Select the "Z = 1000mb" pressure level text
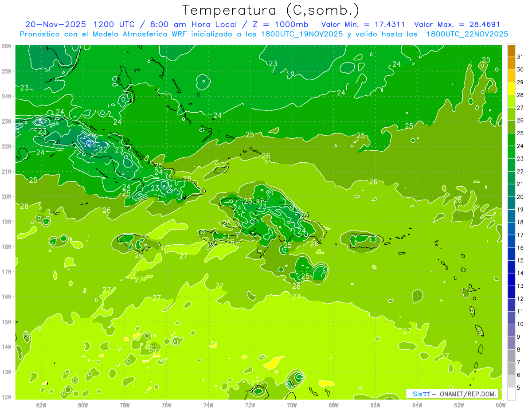Screen dimensions: 532x411 tap(282, 24)
